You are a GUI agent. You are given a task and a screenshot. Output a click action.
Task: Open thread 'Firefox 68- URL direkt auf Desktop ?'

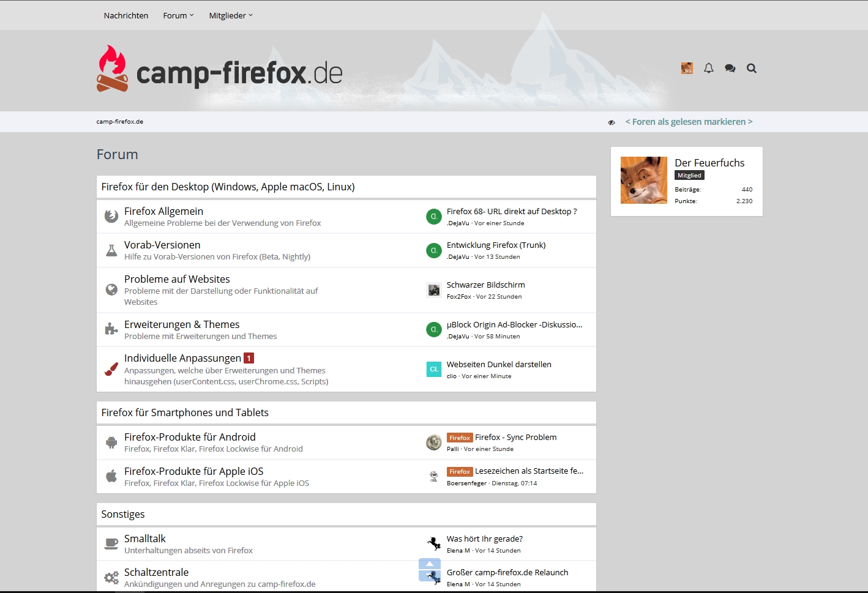coord(512,211)
